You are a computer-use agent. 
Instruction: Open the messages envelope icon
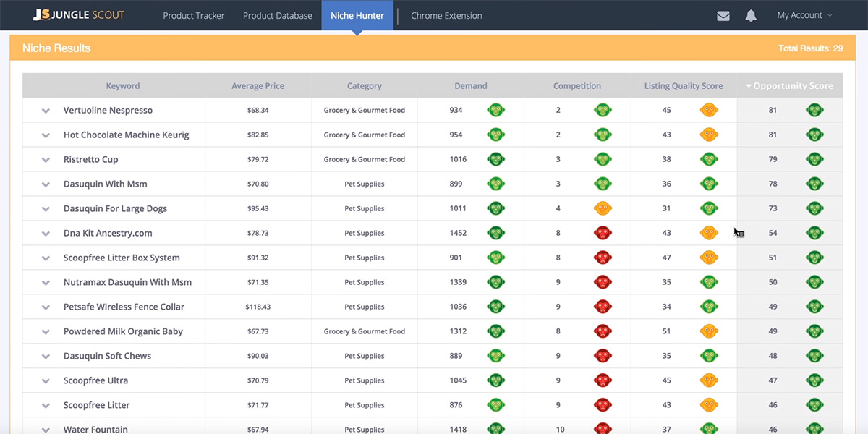click(723, 16)
